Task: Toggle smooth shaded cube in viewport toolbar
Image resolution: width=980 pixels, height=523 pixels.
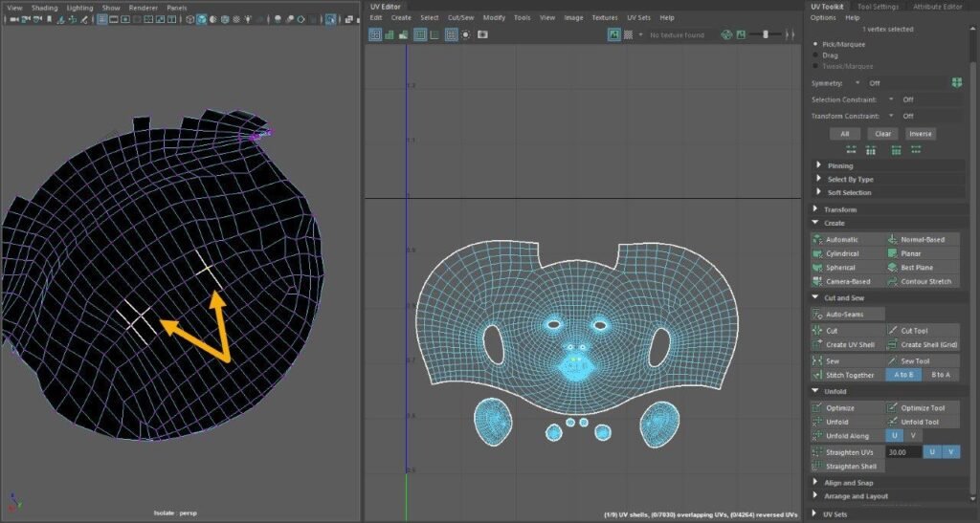Action: pyautogui.click(x=202, y=20)
